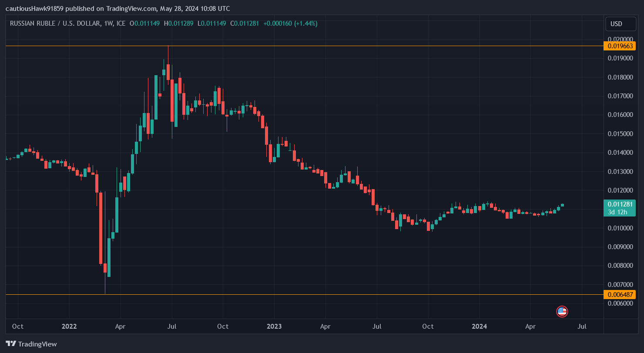This screenshot has height=353, width=644.
Task: Click the 0.017000 price scale label
Action: [x=620, y=96]
